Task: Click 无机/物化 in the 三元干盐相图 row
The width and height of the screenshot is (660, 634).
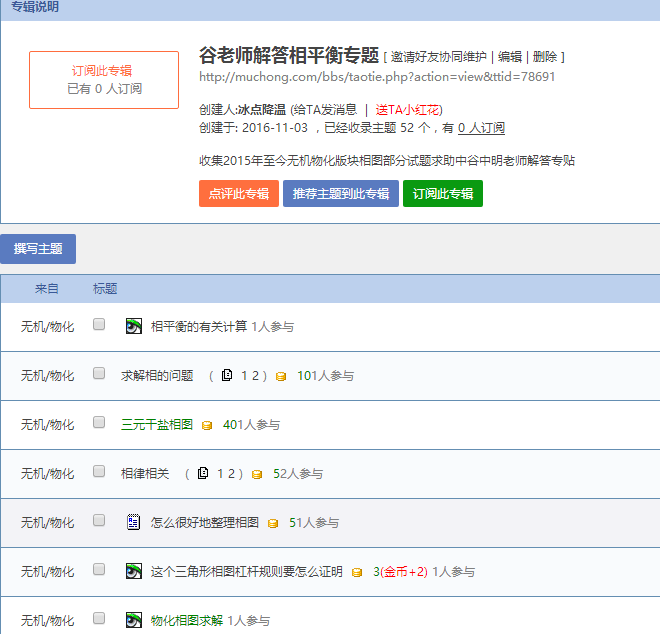Action: point(48,424)
